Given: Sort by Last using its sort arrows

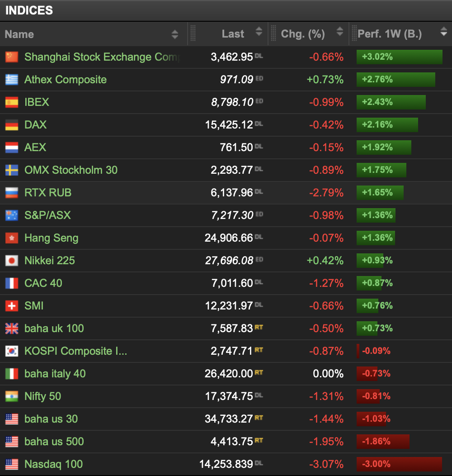Looking at the screenshot, I should point(259,31).
